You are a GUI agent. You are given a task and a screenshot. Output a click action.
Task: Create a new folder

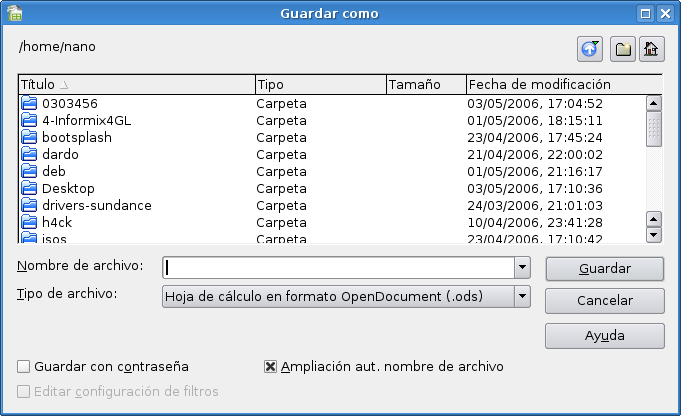tap(621, 47)
